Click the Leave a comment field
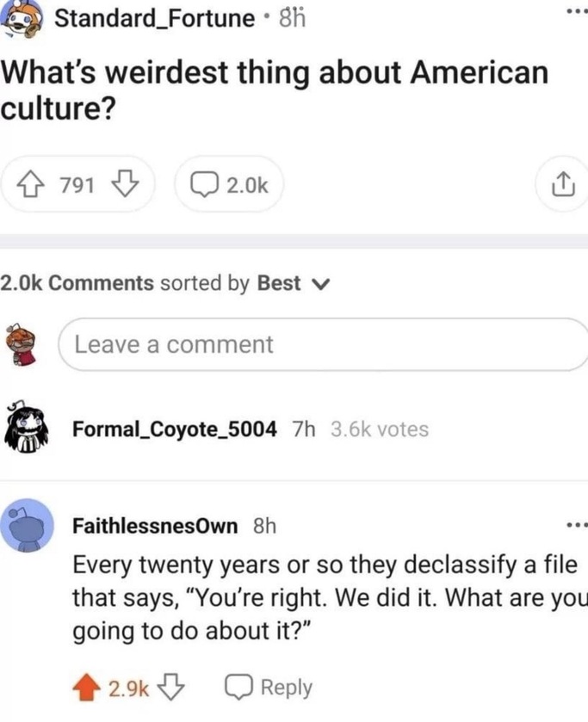This screenshot has width=588, height=722. click(323, 344)
